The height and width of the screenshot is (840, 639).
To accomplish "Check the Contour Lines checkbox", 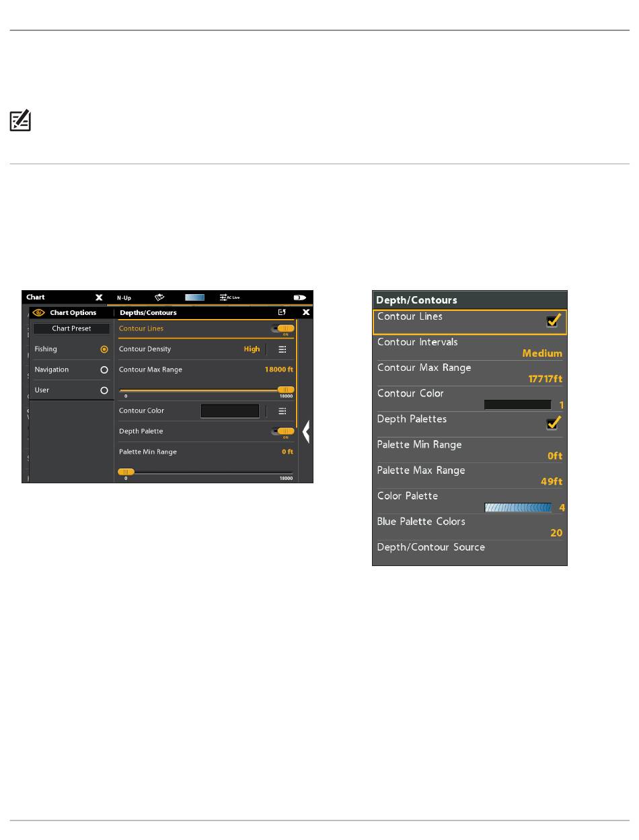I will tap(553, 322).
